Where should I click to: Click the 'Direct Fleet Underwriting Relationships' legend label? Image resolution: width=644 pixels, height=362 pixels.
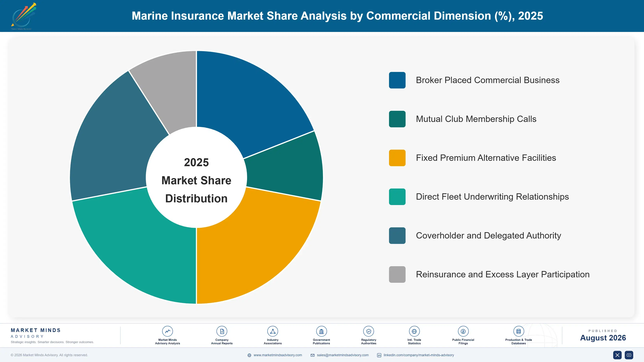(492, 197)
